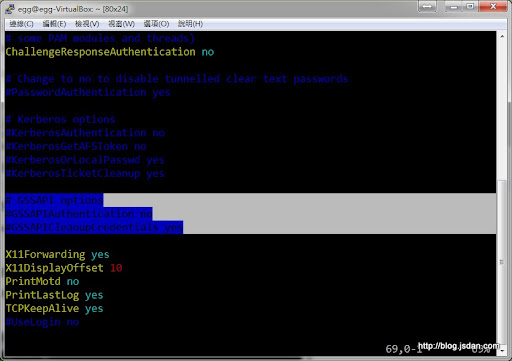Click the PrintLastLog setting text
Screen dimensions: 512x361
pos(42,295)
